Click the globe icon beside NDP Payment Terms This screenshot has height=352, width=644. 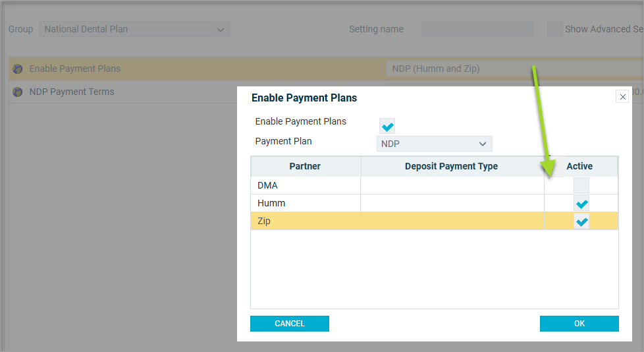(x=18, y=92)
